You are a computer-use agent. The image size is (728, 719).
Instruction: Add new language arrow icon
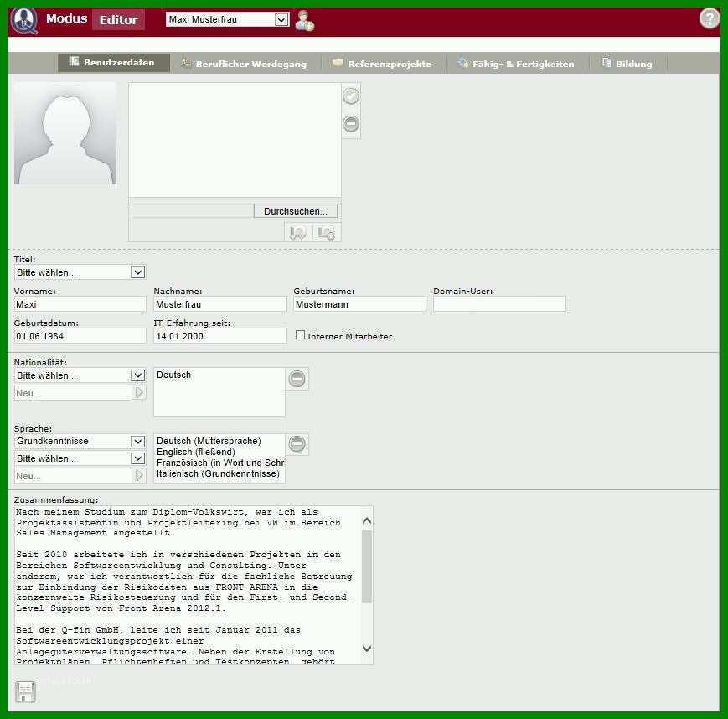coord(139,476)
